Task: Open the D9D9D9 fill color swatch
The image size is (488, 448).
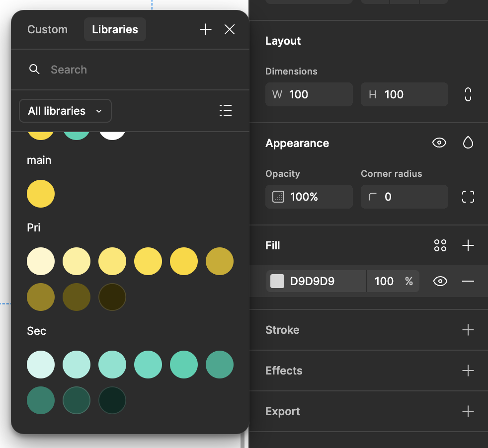Action: point(277,281)
